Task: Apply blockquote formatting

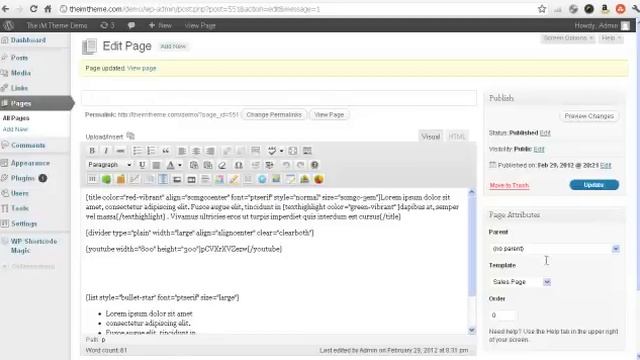Action: (x=165, y=151)
